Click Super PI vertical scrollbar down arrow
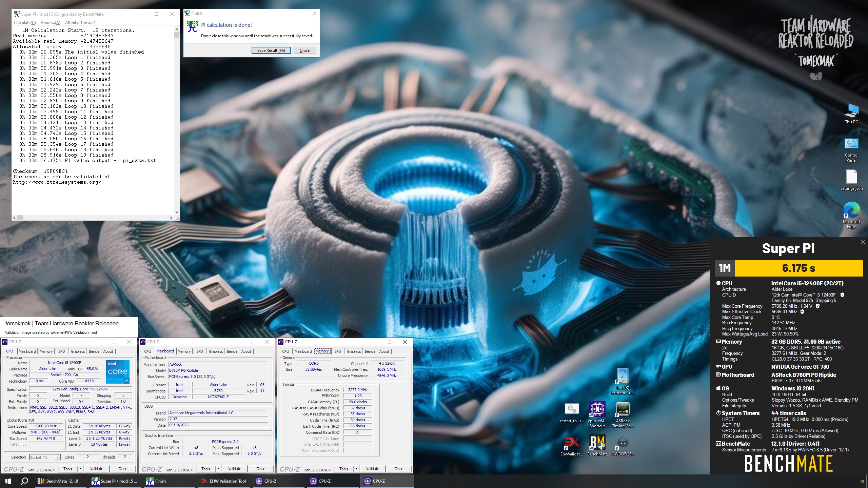The image size is (868, 488). coord(177,212)
